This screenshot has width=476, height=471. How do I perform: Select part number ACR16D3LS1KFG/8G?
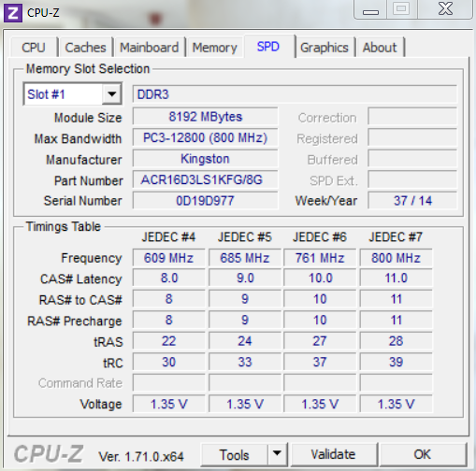pos(205,179)
